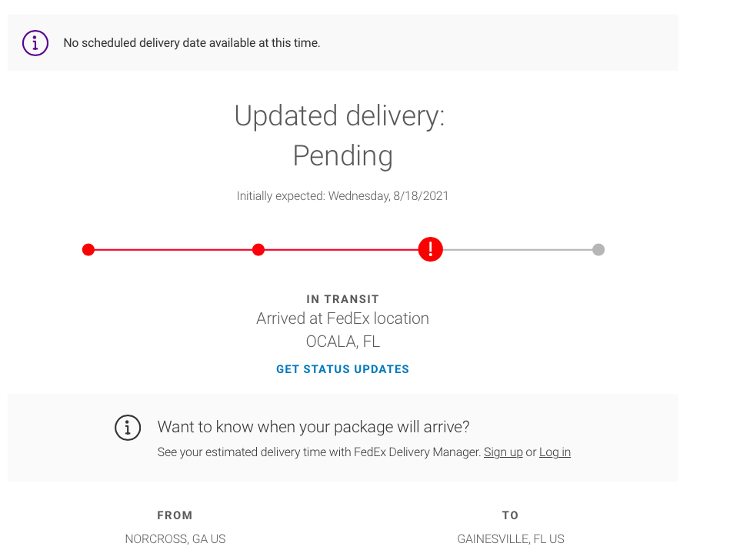730x560 pixels.
Task: Click the red exclamation alert marker
Action: click(430, 249)
